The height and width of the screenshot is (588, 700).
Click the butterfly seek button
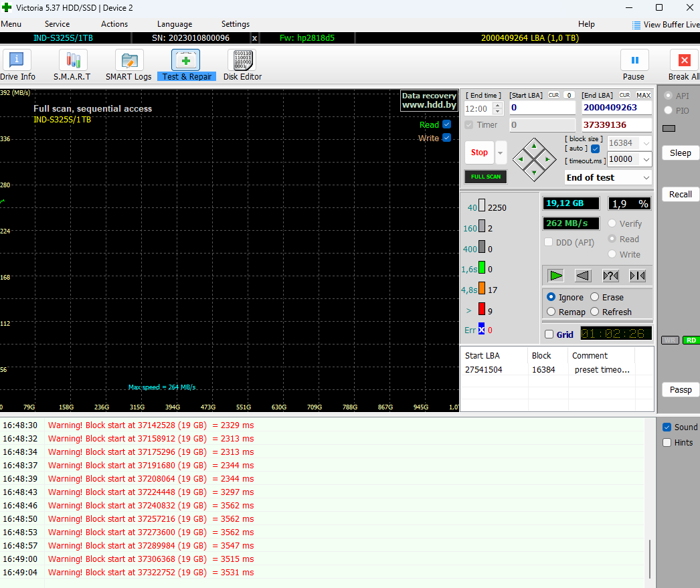pyautogui.click(x=638, y=276)
